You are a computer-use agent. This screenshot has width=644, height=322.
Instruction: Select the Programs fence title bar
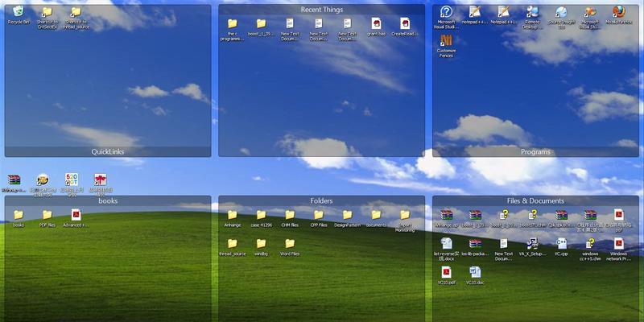[535, 151]
